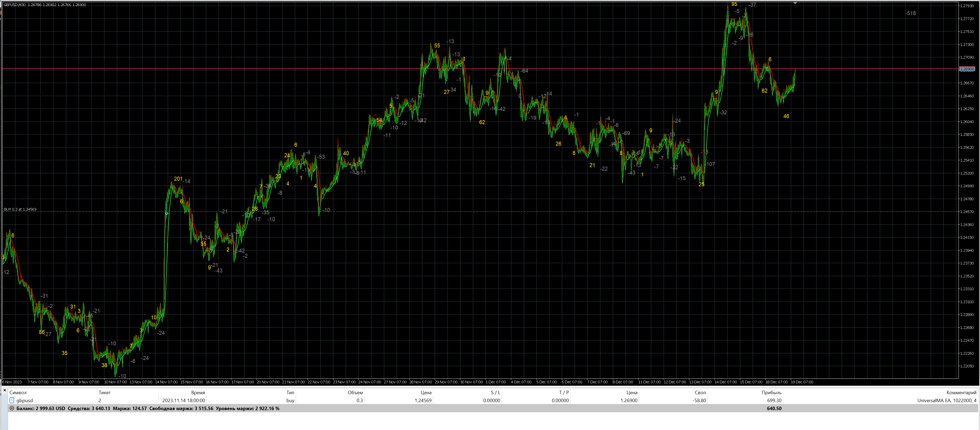Sort orders by Символ column header
The image size is (980, 430).
pos(18,392)
